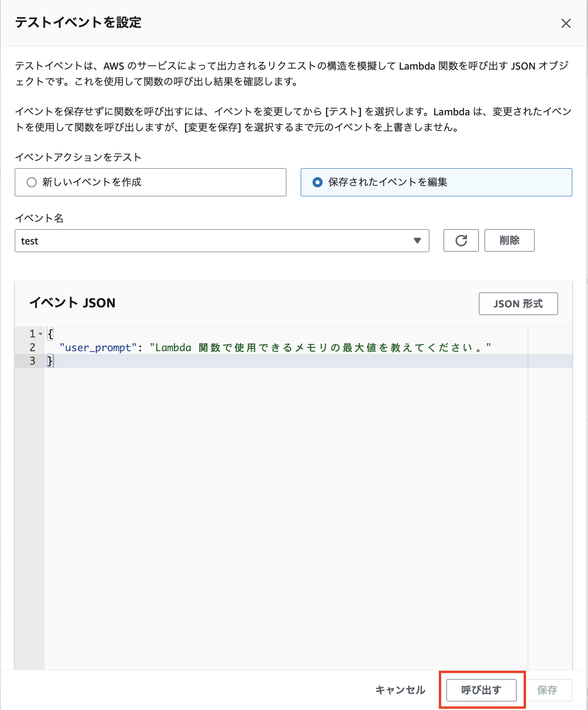Click the user_prompt key in the JSON

[x=97, y=347]
